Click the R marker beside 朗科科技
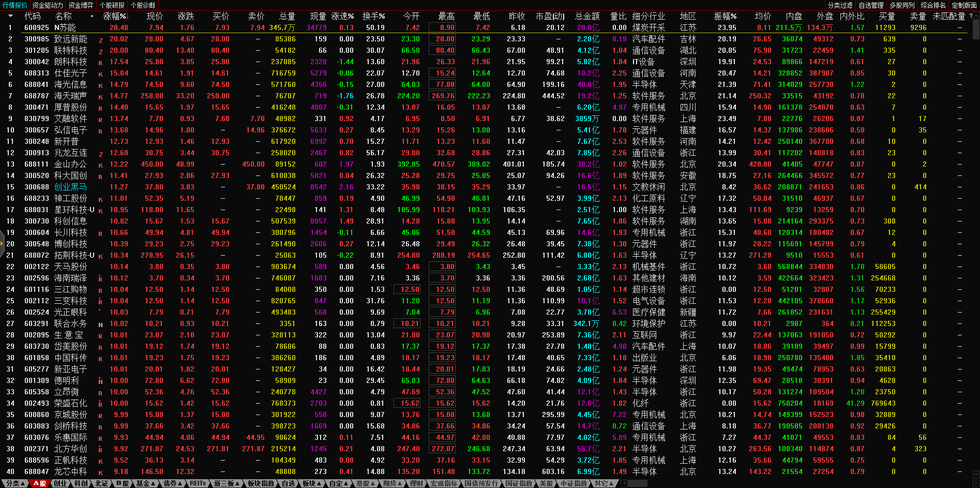 (100, 63)
